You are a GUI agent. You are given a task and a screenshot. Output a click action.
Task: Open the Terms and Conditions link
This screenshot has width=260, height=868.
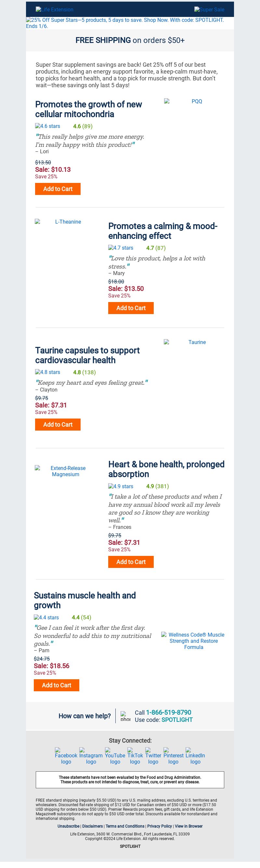point(125,826)
